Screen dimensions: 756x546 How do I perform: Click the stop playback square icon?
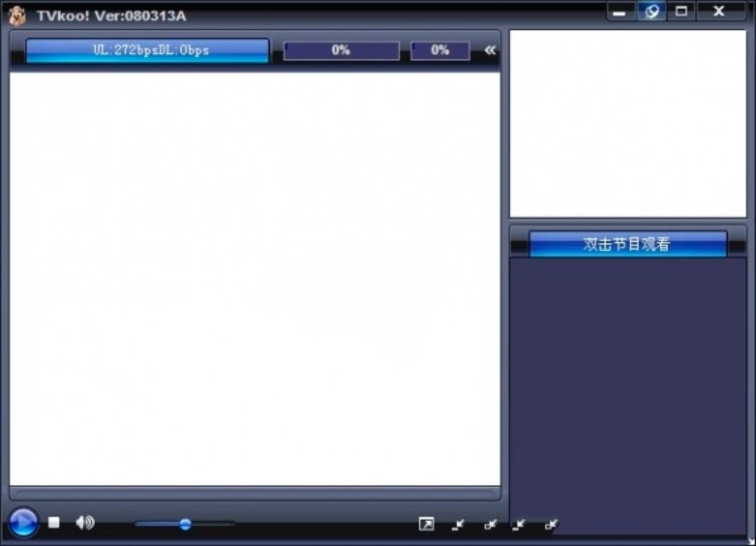pos(54,523)
